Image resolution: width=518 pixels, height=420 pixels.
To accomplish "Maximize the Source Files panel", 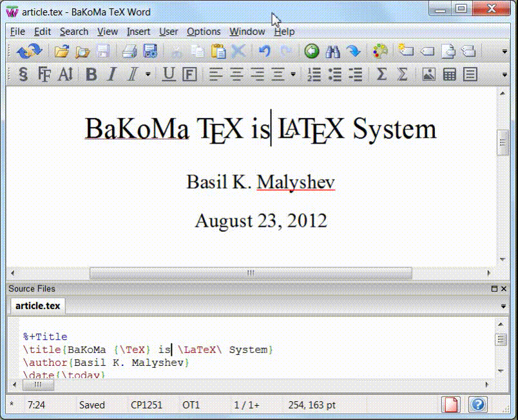I will 494,289.
